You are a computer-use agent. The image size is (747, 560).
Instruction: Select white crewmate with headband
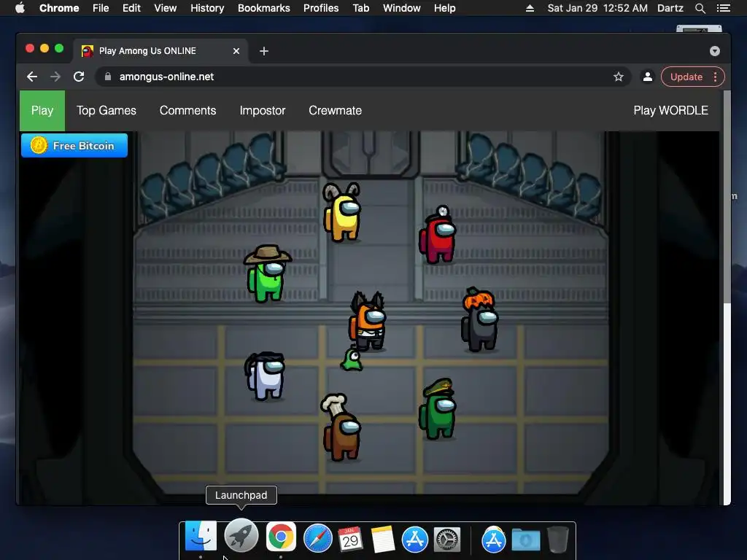[x=266, y=376]
